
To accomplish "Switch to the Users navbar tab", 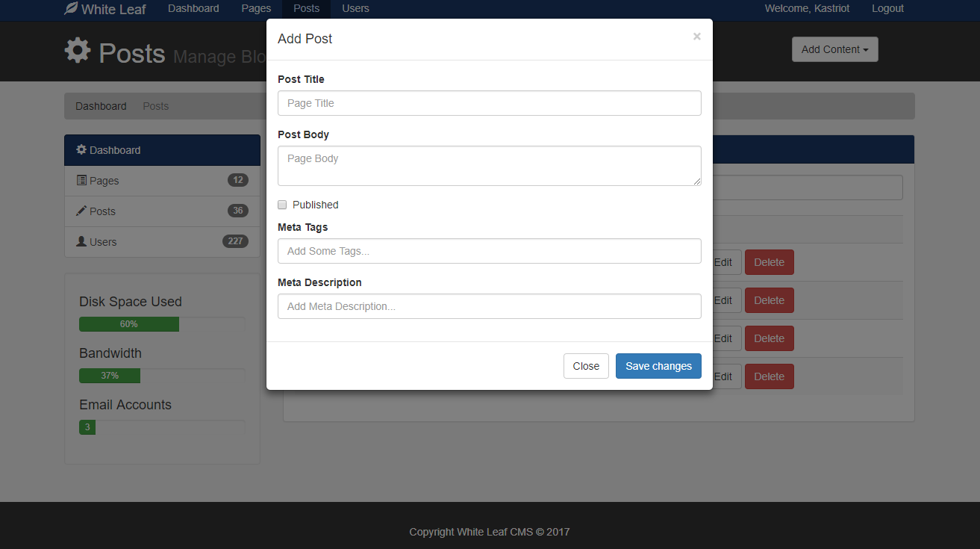I will [x=355, y=8].
